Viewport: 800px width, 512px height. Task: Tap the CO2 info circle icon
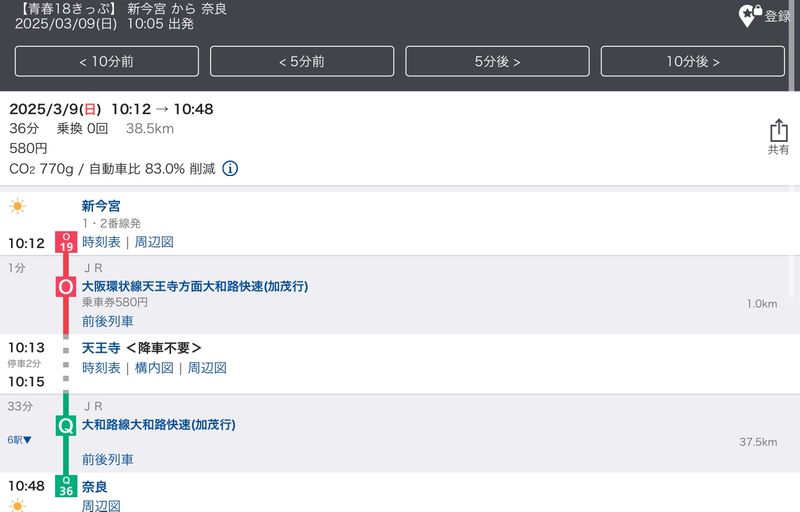[230, 169]
